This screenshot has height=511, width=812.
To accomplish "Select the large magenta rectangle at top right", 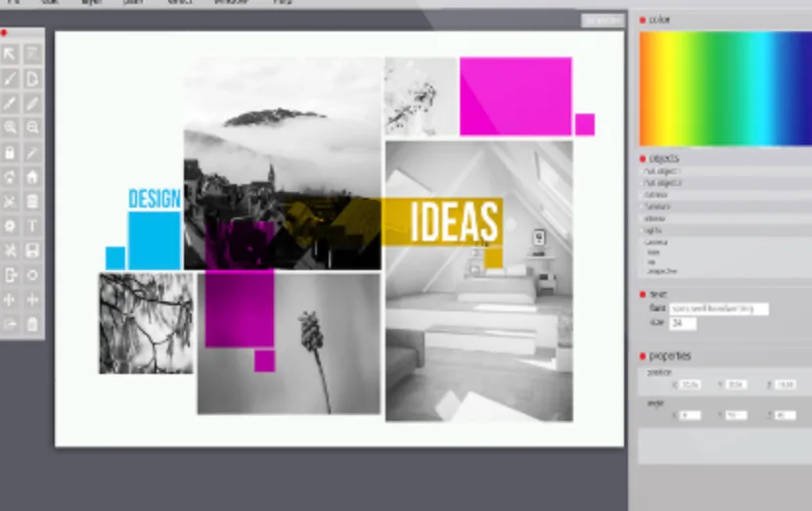I will click(x=516, y=96).
